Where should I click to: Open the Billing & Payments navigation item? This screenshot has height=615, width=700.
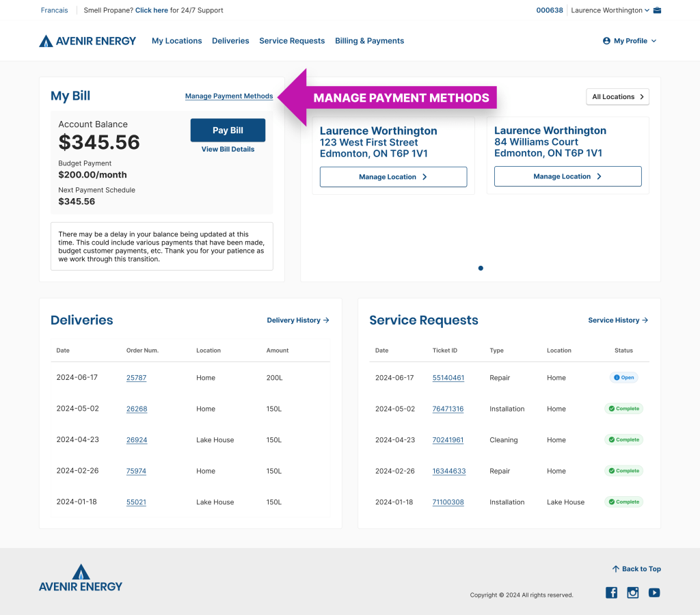tap(369, 40)
